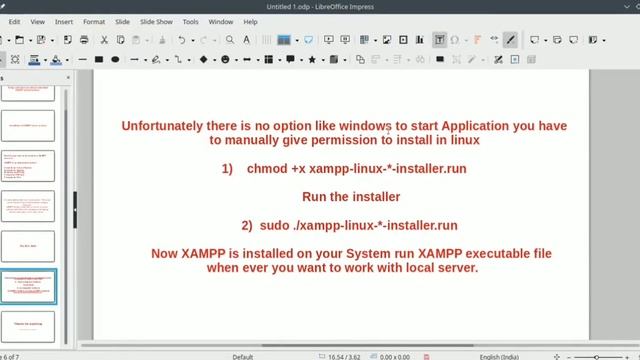The image size is (640, 360).
Task: Toggle the Display Grid button
Action: [266, 40]
